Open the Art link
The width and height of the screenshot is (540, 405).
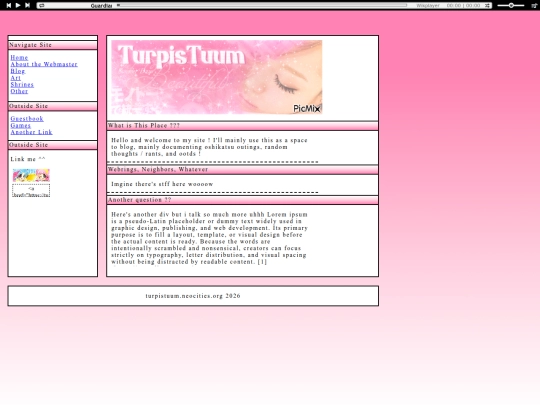tap(15, 78)
